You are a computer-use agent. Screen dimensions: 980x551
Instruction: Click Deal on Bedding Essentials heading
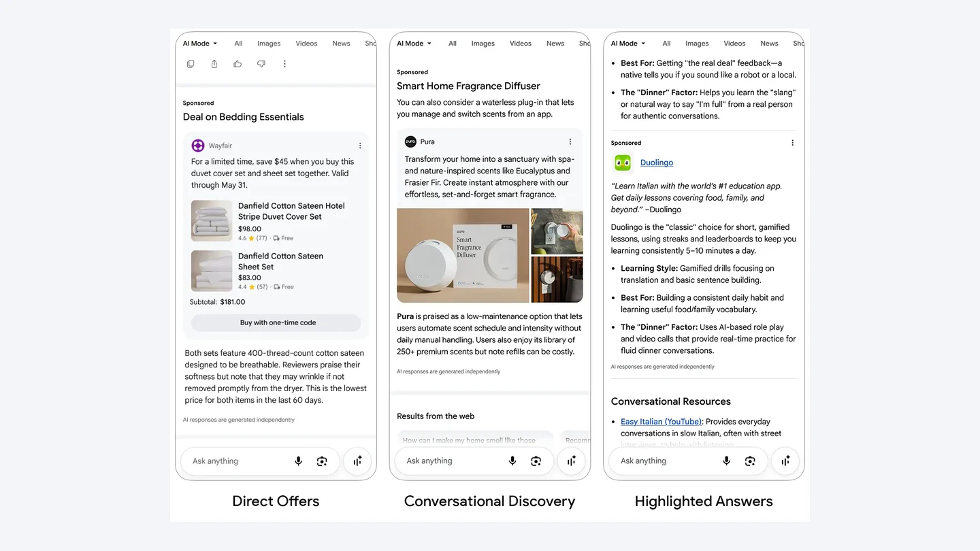pyautogui.click(x=244, y=117)
